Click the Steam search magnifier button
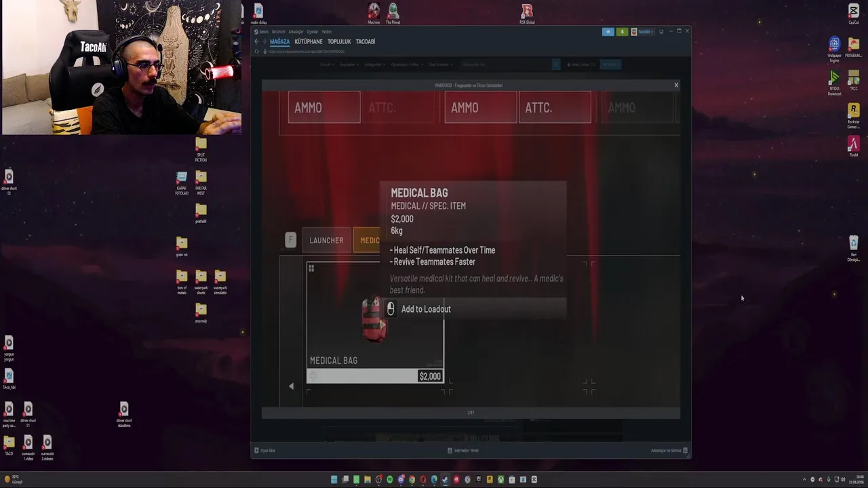Viewport: 868px width, 488px height. (x=556, y=64)
